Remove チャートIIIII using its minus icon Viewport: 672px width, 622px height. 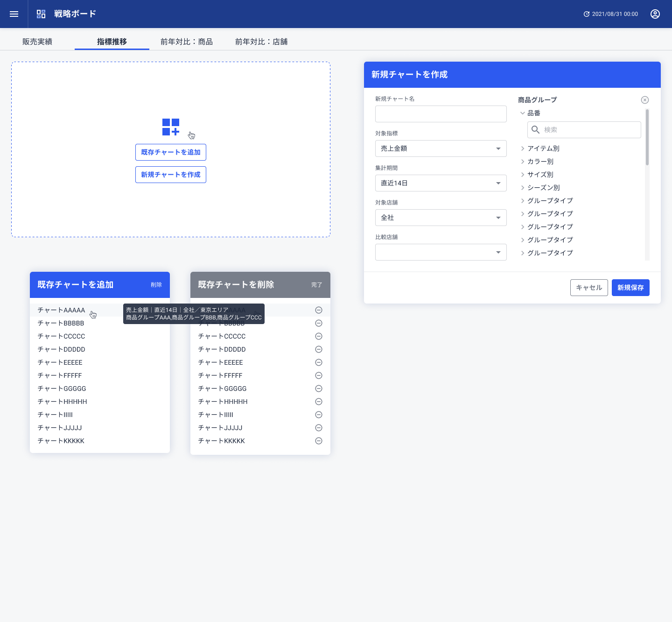[319, 415]
